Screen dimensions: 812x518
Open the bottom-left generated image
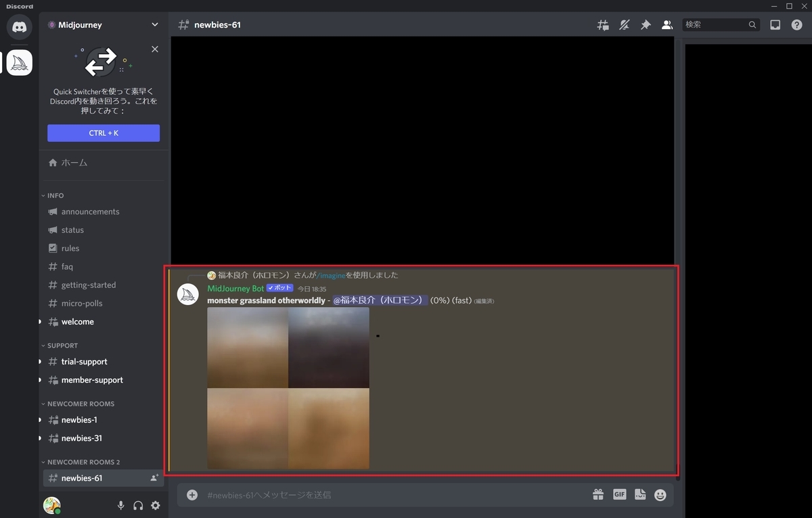[x=248, y=429]
